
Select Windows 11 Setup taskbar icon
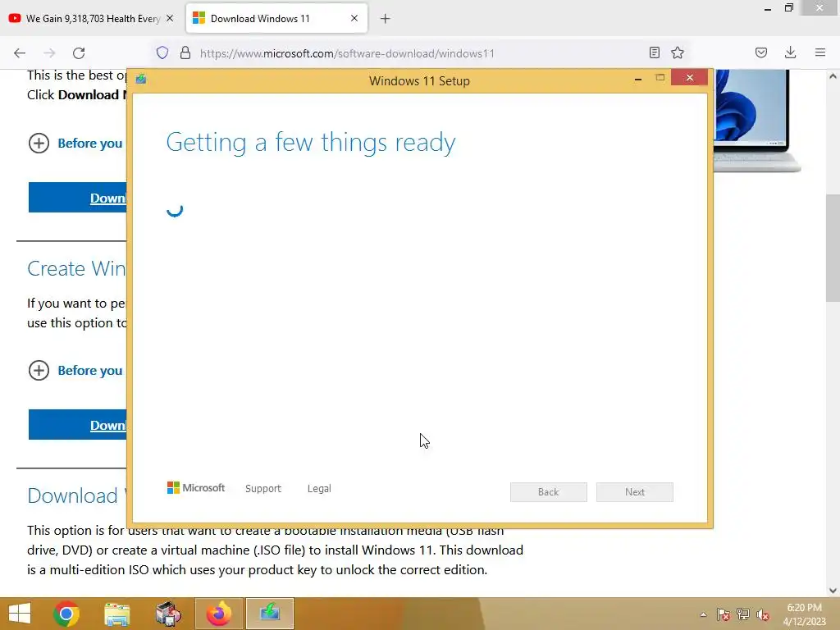tap(269, 614)
